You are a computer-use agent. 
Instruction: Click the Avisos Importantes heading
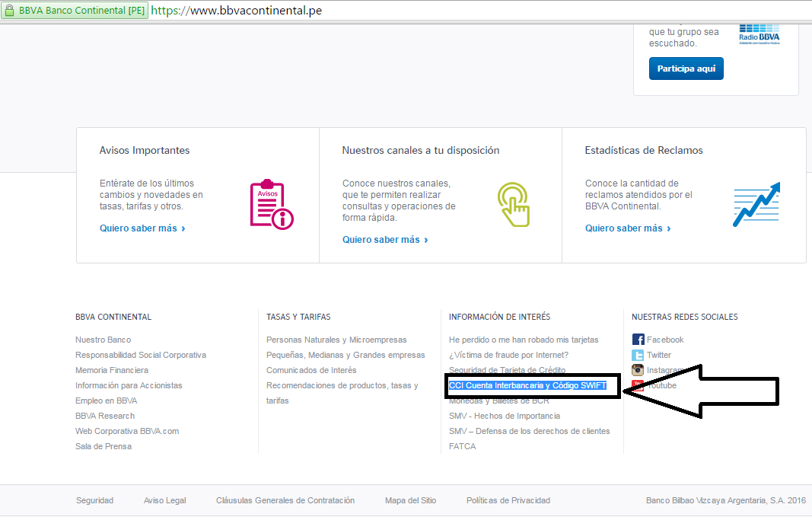tap(145, 150)
